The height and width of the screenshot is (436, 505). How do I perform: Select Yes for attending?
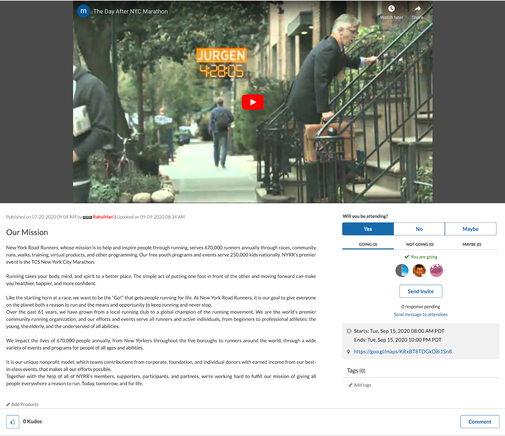pos(368,229)
